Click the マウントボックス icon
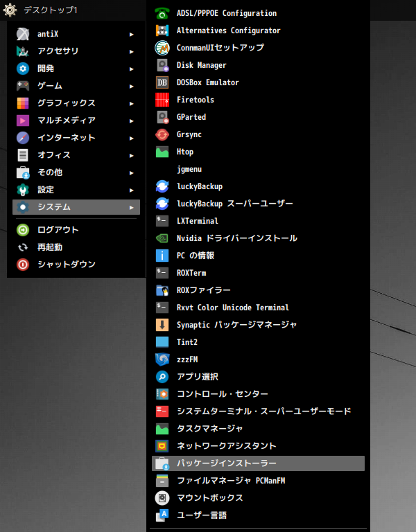This screenshot has height=532, width=416. (162, 498)
